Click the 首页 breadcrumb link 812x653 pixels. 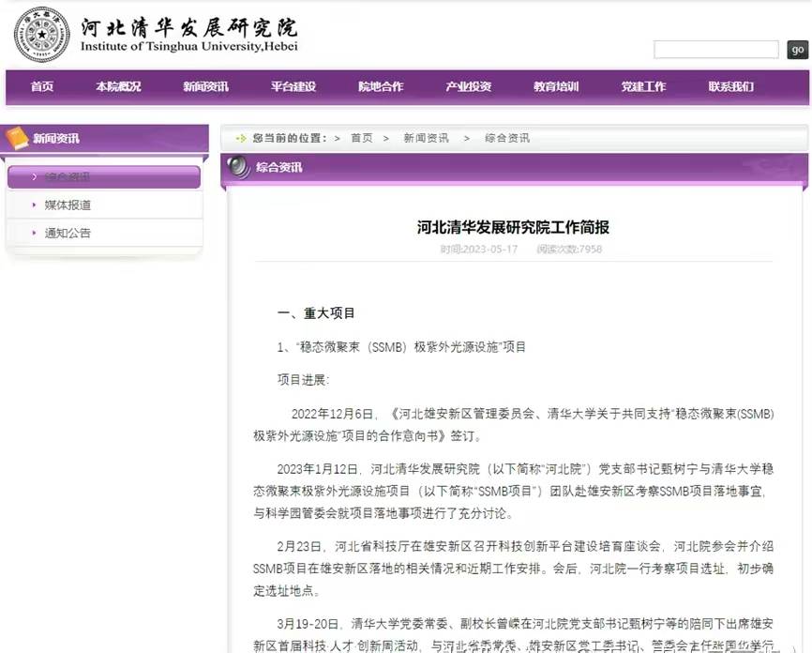[362, 138]
